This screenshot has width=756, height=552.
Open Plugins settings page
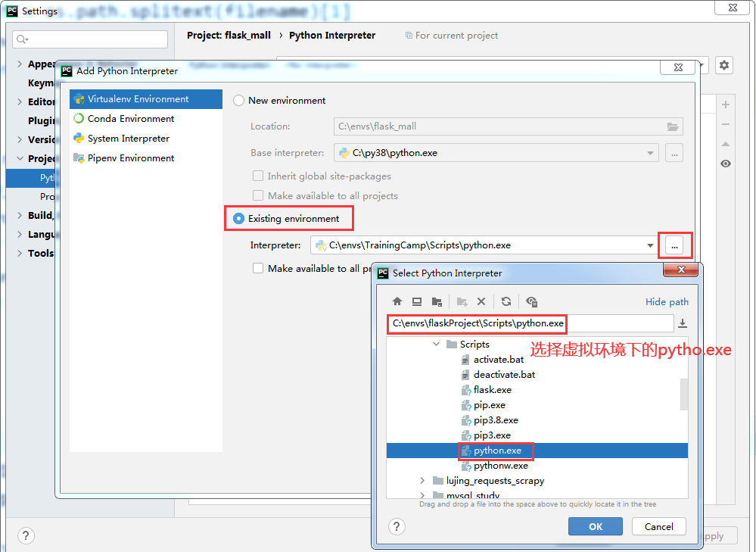coord(41,120)
